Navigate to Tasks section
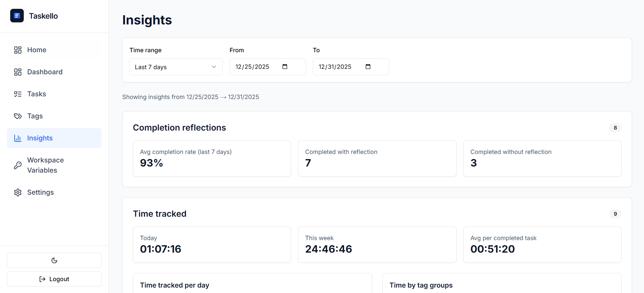This screenshot has height=293, width=644. (54, 94)
